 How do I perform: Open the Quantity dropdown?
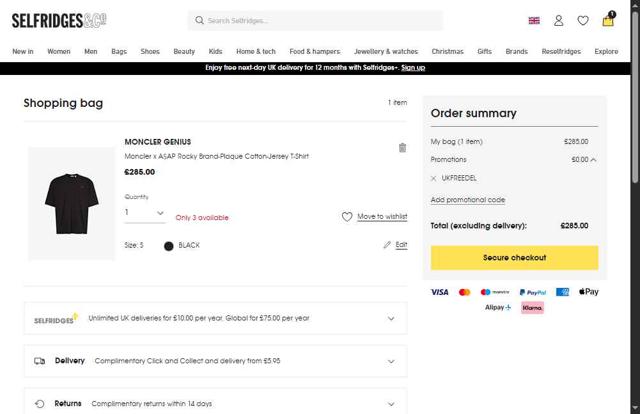tap(145, 213)
